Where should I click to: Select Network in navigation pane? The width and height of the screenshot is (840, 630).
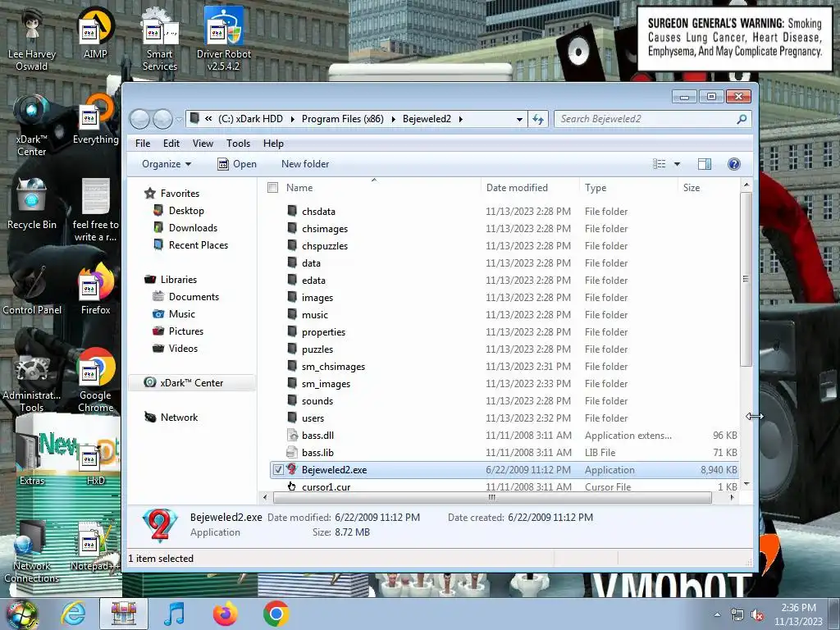pyautogui.click(x=171, y=418)
